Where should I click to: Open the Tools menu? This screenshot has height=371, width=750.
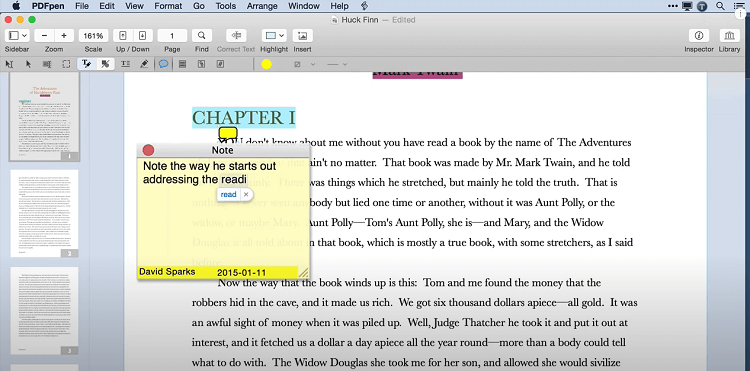[226, 6]
